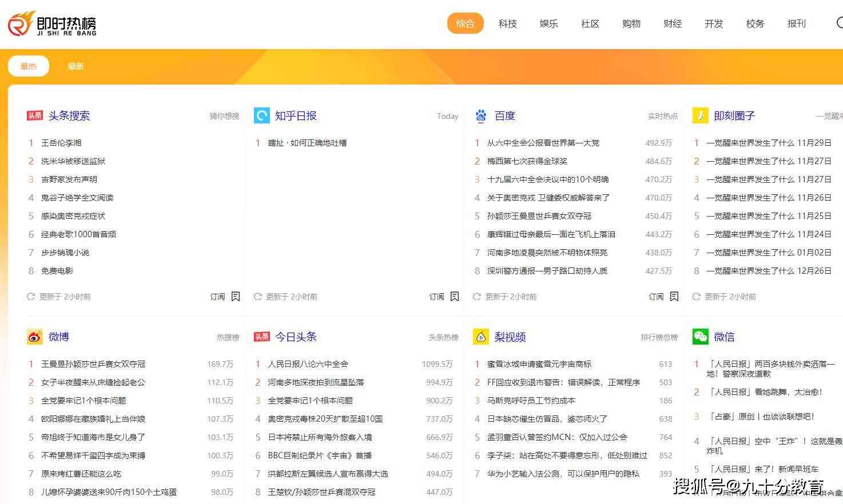Switch to 娱乐 category
This screenshot has width=843, height=504.
[548, 23]
